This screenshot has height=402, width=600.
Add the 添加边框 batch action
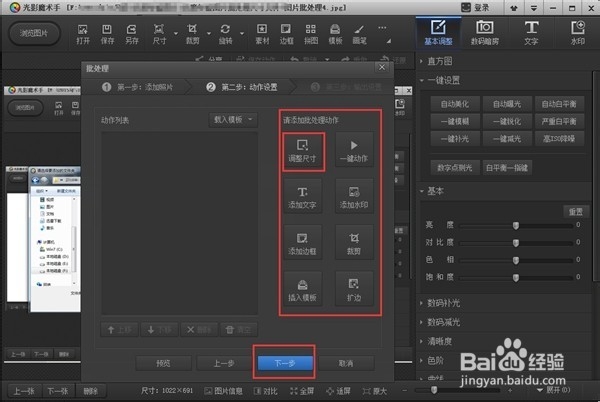pyautogui.click(x=302, y=243)
